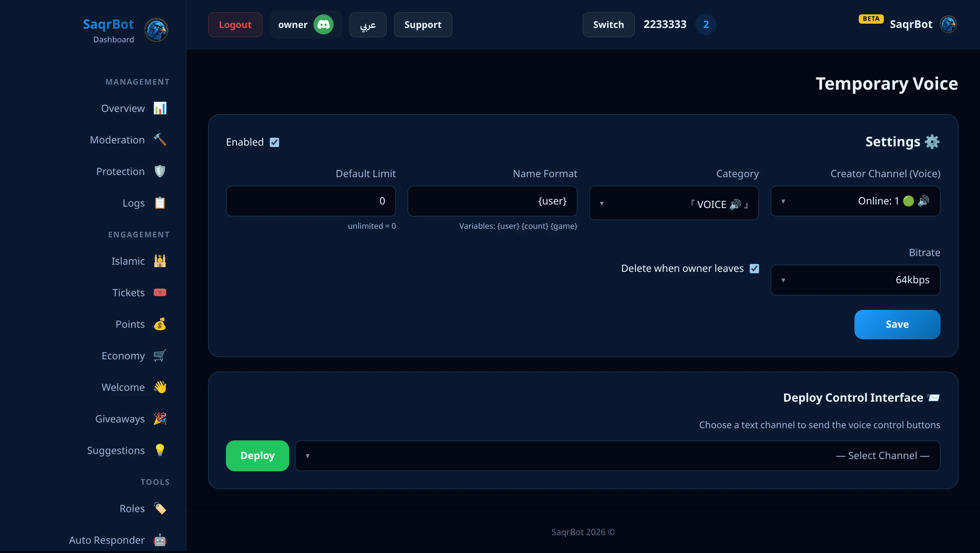Open the Creator Channel (Voice) dropdown

click(855, 201)
